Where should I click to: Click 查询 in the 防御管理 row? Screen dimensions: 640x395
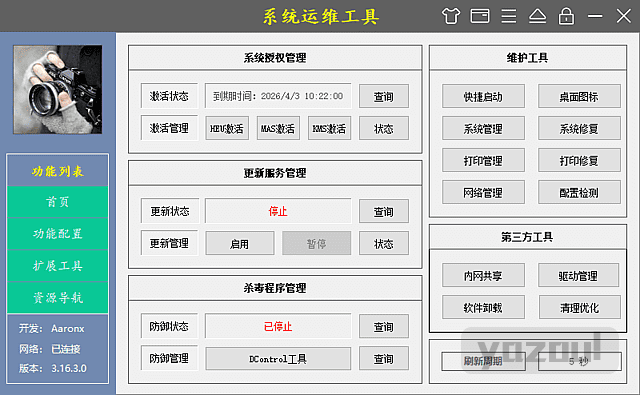tap(384, 359)
